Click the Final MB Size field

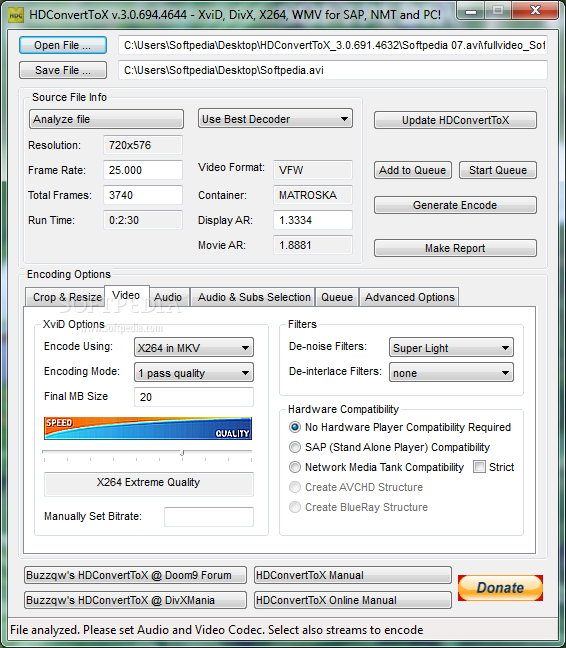pos(194,397)
